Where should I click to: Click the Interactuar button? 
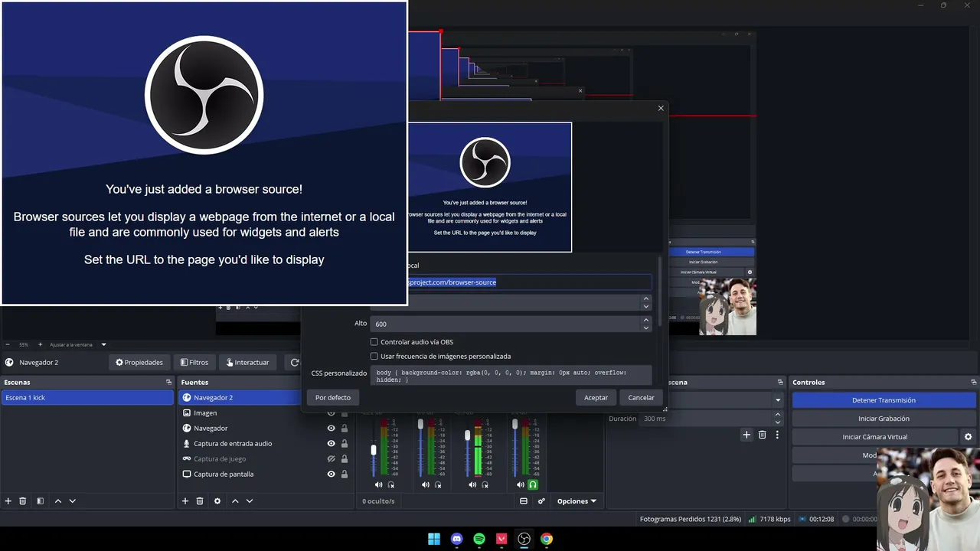pos(247,362)
